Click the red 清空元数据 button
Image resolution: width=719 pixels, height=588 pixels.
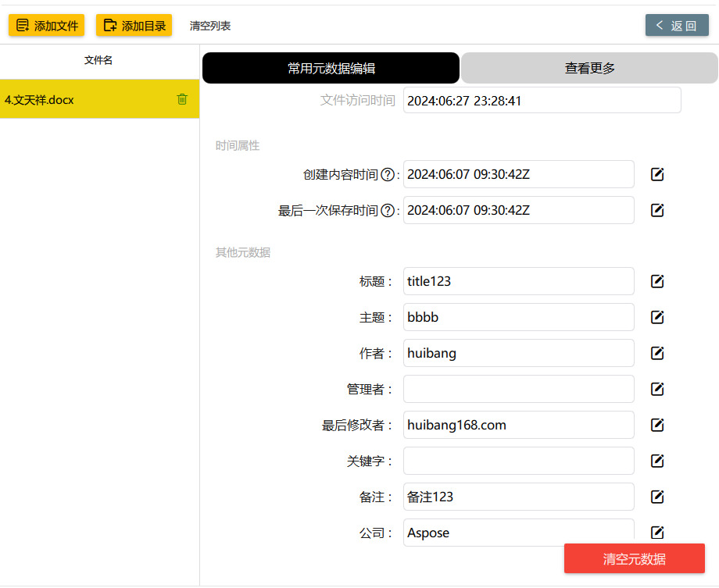(x=634, y=558)
